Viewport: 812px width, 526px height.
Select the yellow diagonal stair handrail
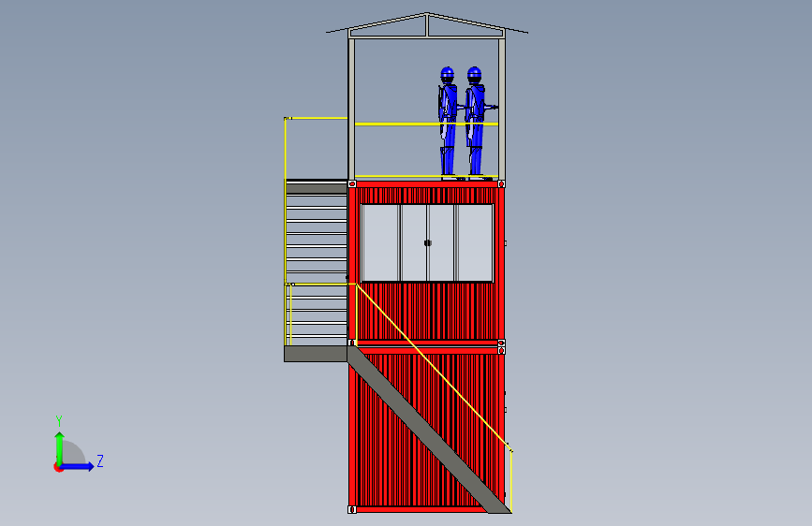(434, 367)
